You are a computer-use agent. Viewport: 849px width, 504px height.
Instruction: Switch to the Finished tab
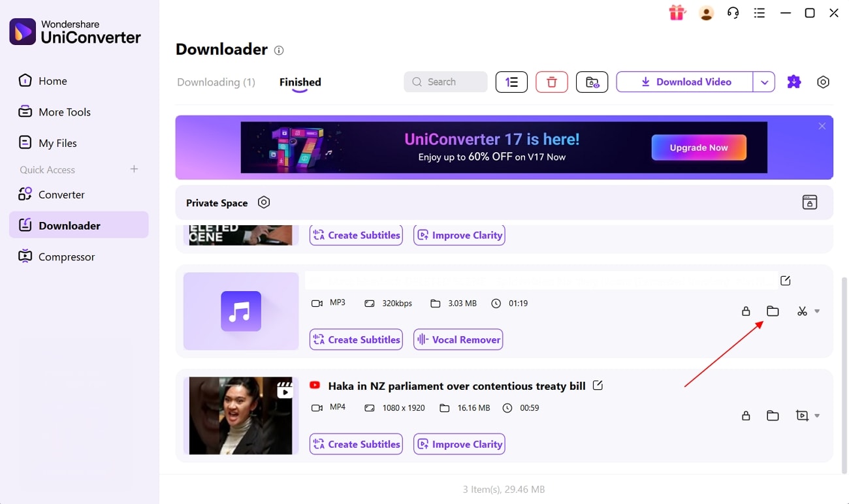(x=300, y=82)
